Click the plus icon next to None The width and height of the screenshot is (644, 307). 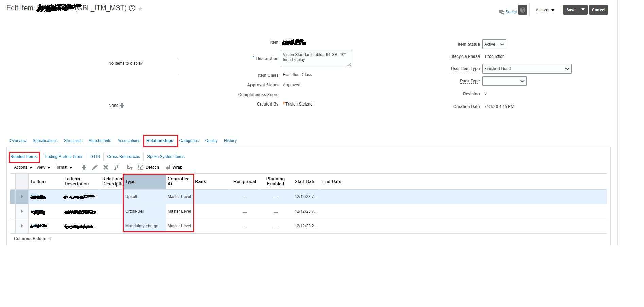click(x=122, y=106)
